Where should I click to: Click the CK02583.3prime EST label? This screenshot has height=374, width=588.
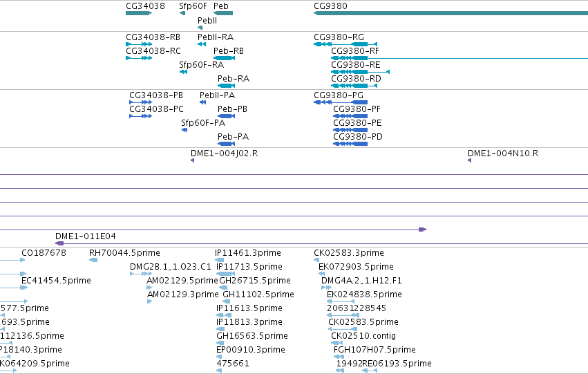(349, 253)
